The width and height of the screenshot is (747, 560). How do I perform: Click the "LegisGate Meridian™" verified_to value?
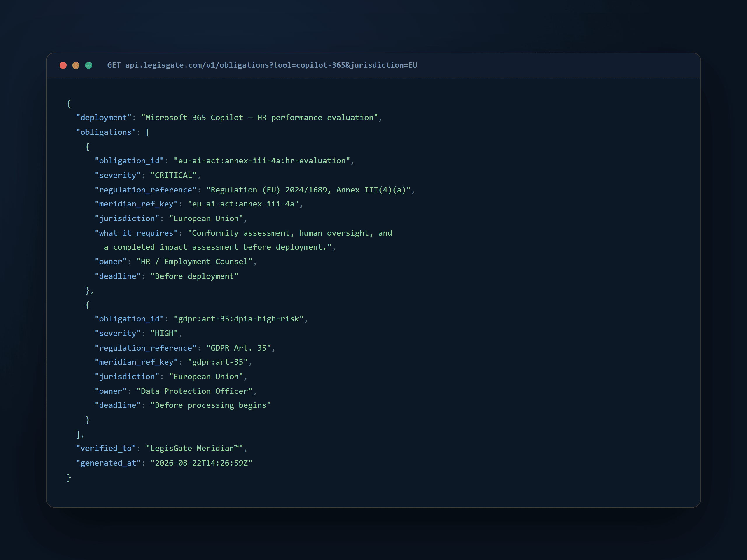pos(194,448)
